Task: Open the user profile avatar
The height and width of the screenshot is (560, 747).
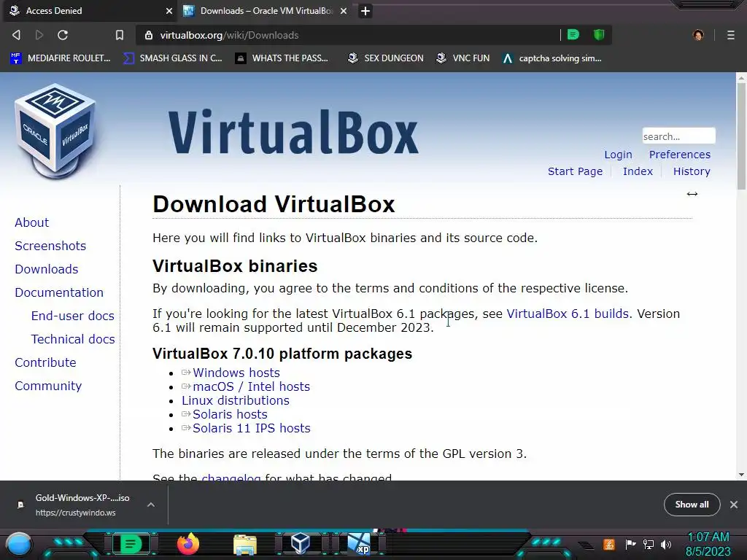Action: pos(698,35)
